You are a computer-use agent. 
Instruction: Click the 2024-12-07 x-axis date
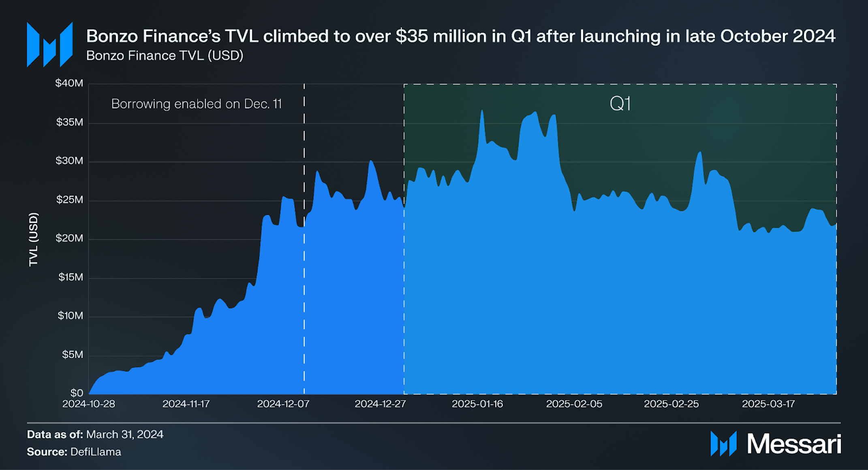tap(283, 404)
